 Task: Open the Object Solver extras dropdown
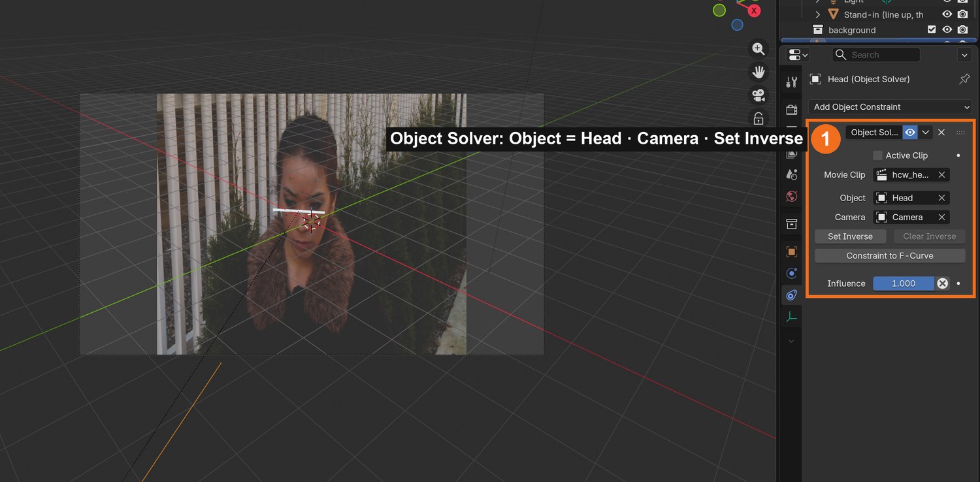(926, 133)
